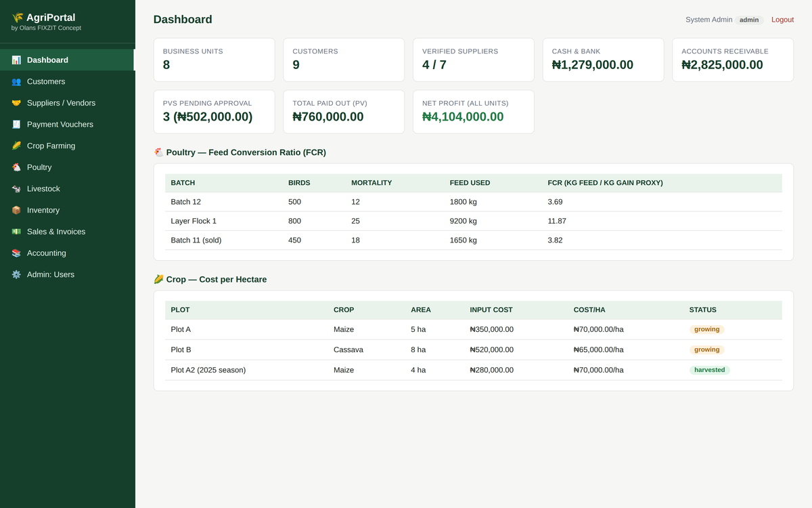Click the Dashboard page heading

(183, 20)
